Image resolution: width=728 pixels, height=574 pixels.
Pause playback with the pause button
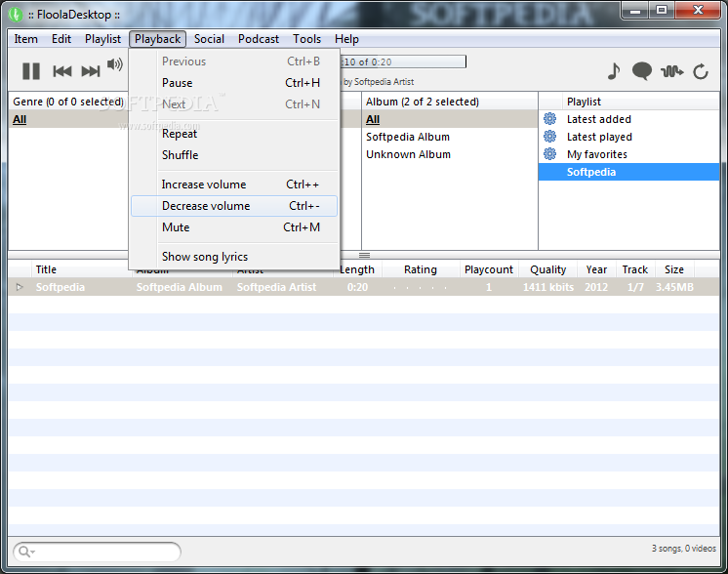coord(31,71)
